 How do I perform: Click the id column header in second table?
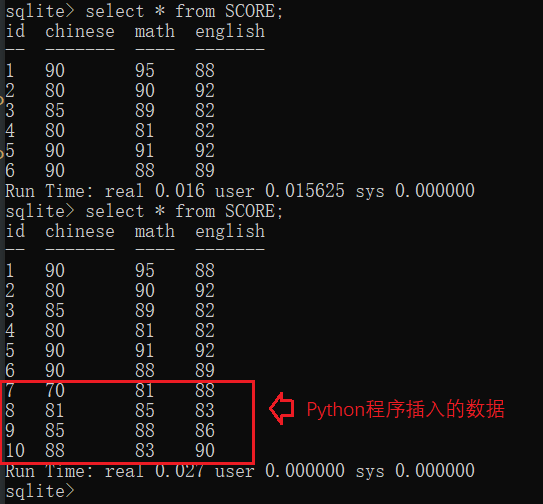pos(15,231)
